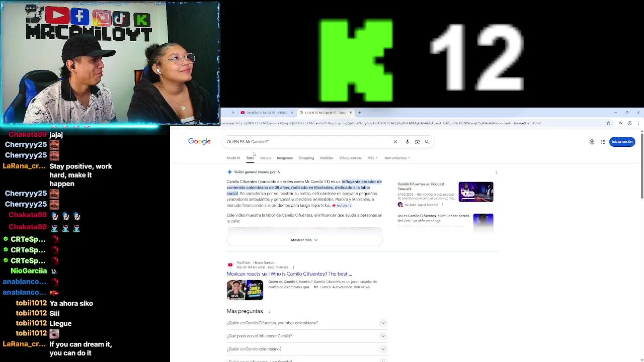Click the Kick icon in the webcam overlay
Image resolution: width=644 pixels, height=362 pixels.
[x=142, y=20]
